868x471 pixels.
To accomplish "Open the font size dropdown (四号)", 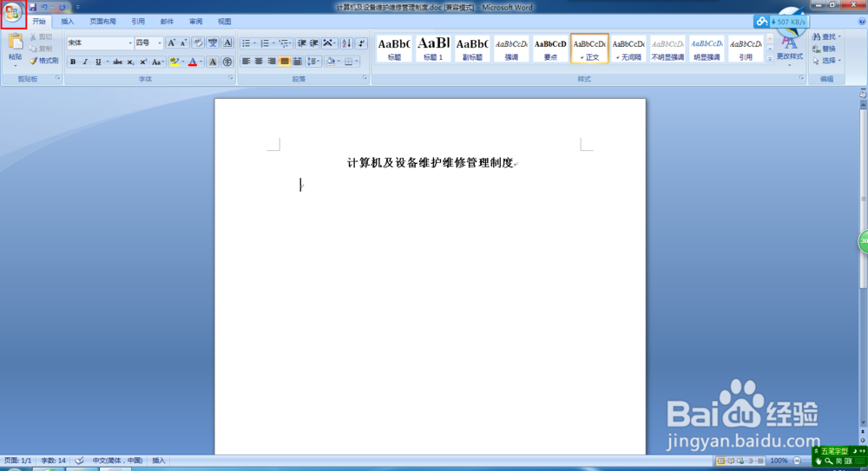I will 160,43.
